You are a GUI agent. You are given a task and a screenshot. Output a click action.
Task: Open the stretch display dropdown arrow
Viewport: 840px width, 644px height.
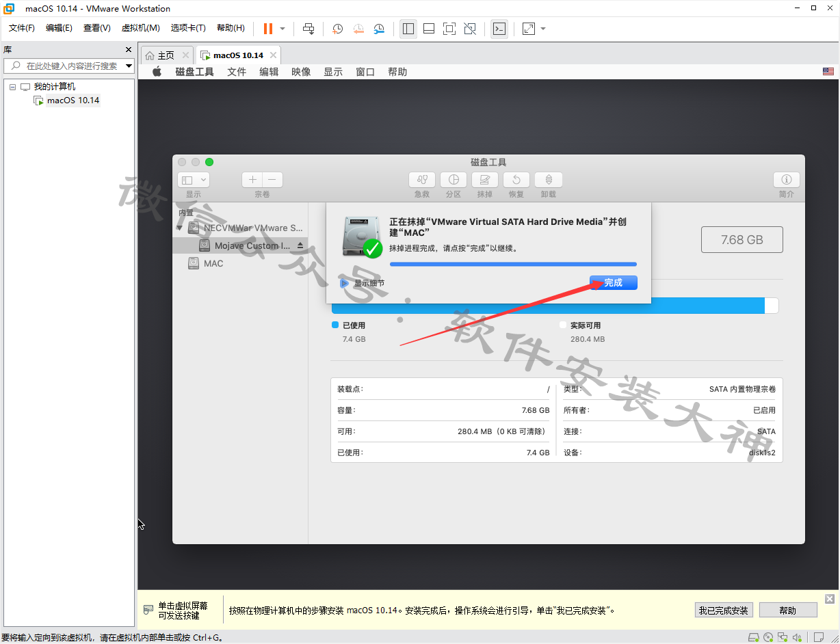(543, 29)
